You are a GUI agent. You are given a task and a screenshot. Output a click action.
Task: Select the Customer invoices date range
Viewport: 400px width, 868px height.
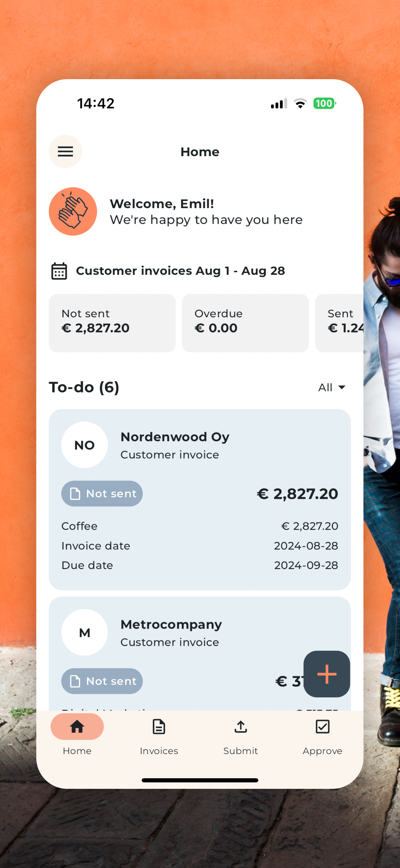[180, 271]
